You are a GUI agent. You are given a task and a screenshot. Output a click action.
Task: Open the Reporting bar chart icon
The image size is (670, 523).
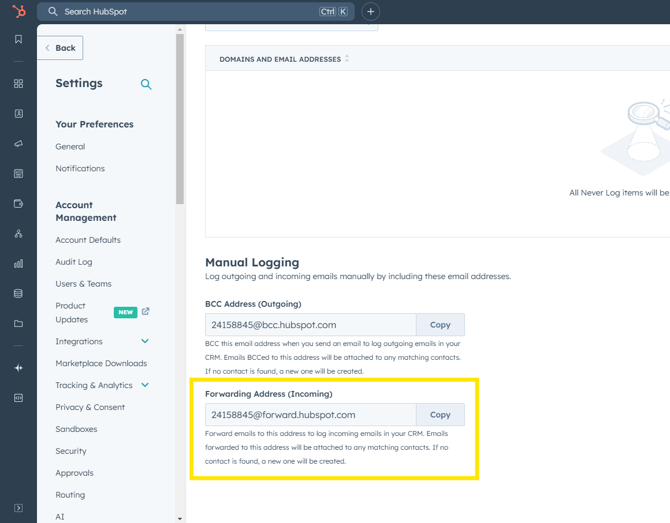tap(18, 264)
